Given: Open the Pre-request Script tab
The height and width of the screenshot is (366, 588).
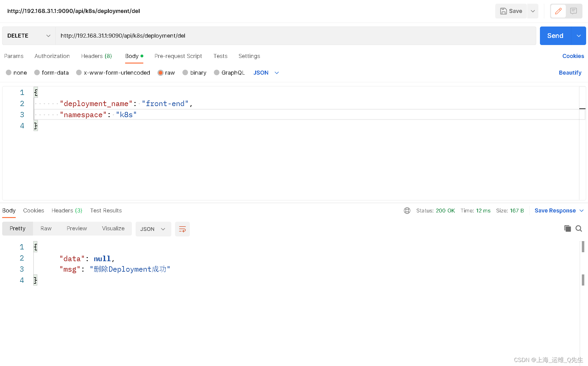Looking at the screenshot, I should (178, 56).
